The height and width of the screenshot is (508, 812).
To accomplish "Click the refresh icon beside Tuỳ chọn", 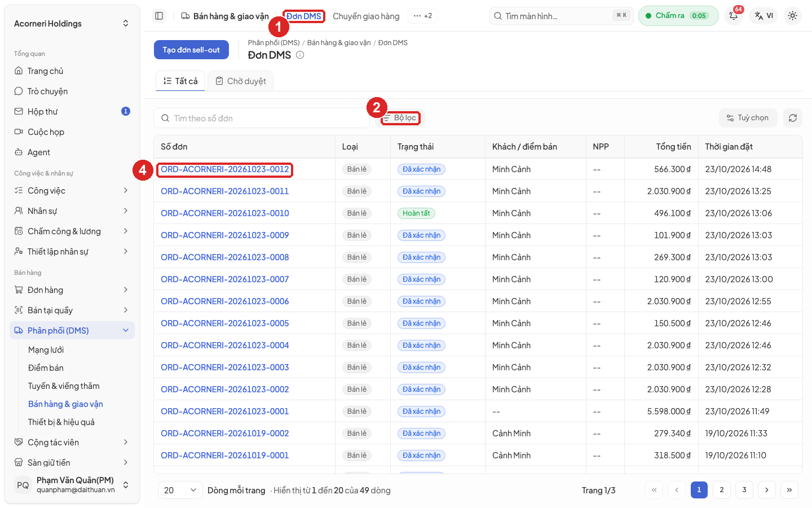I will [x=793, y=118].
